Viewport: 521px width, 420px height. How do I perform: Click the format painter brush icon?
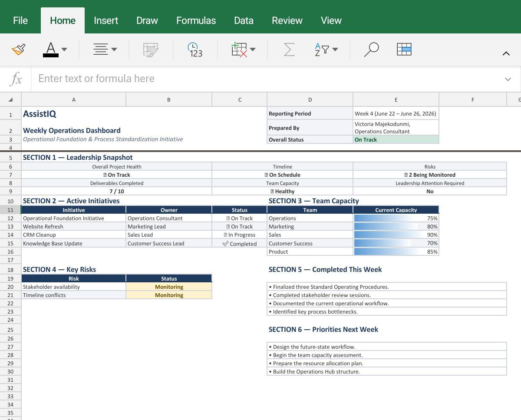point(18,50)
